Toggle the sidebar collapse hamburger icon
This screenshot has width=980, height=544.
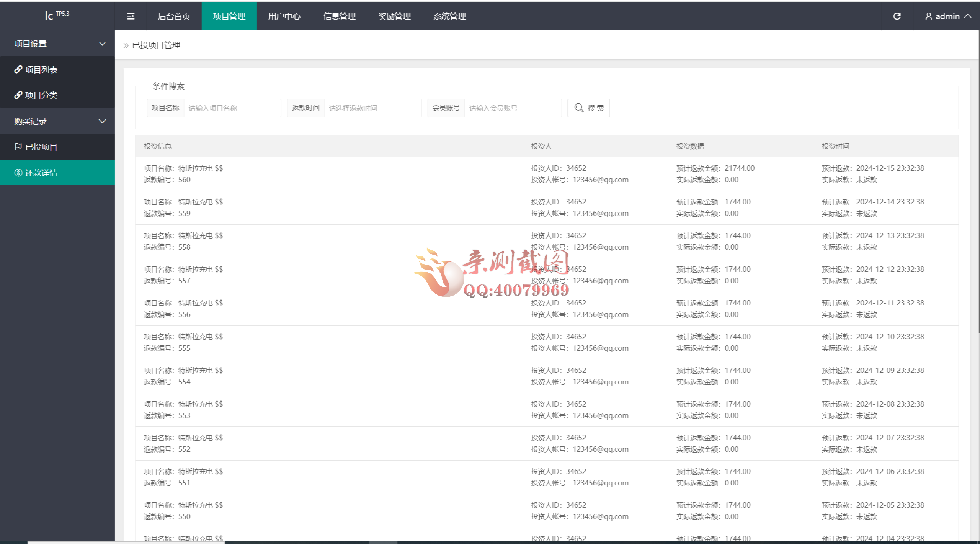click(131, 16)
